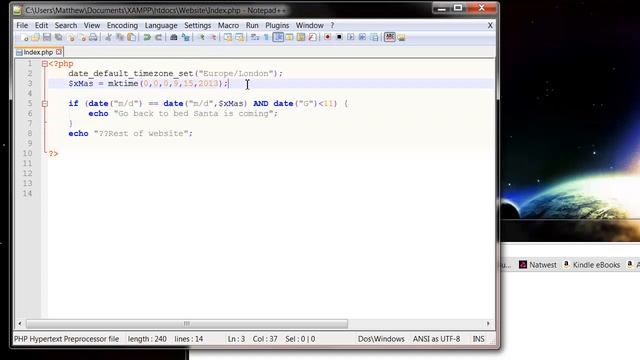Open the View menu
Image resolution: width=640 pixels, height=360 pixels.
click(x=92, y=25)
